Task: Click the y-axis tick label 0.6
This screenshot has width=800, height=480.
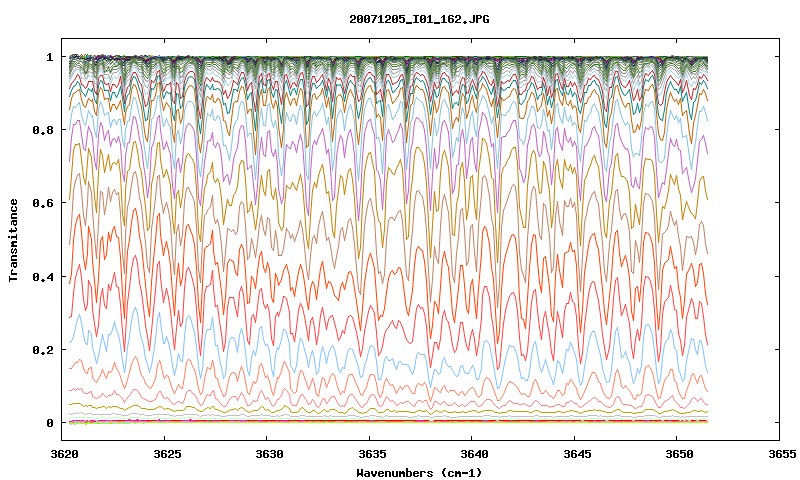Action: (x=43, y=203)
